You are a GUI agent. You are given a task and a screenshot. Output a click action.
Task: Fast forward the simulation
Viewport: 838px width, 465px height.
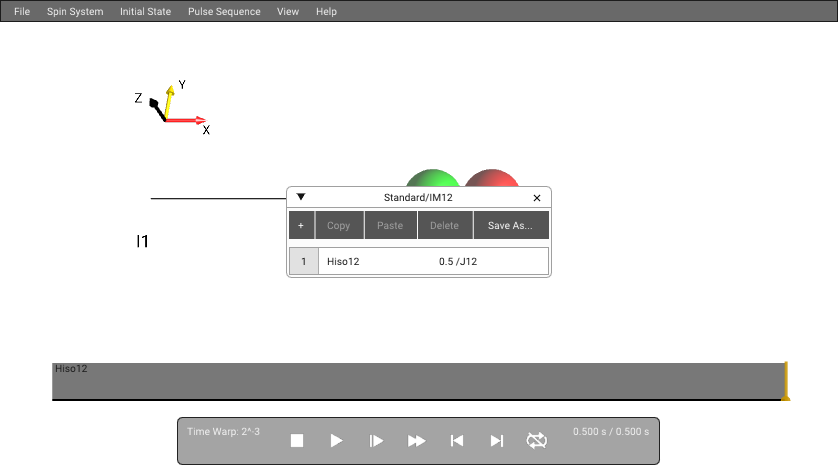[416, 441]
